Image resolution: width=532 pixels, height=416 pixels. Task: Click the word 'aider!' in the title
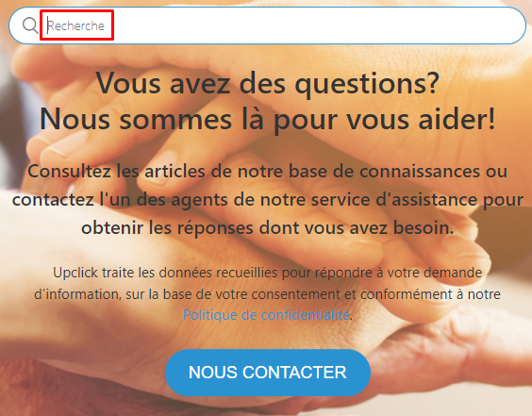coord(457,119)
